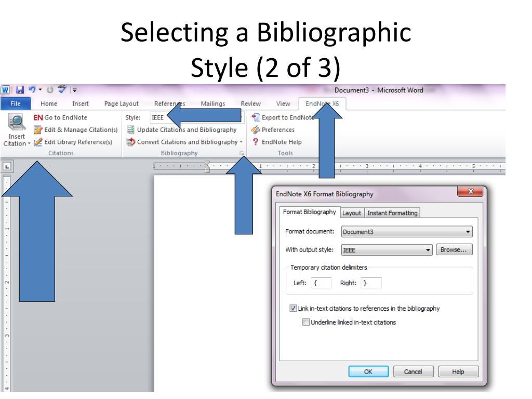The height and width of the screenshot is (399, 532).
Task: Switch to the Insert ribbon tab
Action: (81, 104)
